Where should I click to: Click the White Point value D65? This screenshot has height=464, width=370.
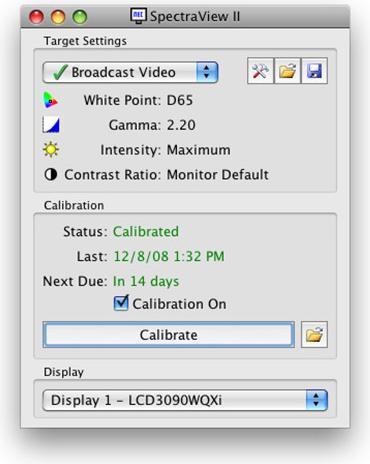click(x=180, y=100)
